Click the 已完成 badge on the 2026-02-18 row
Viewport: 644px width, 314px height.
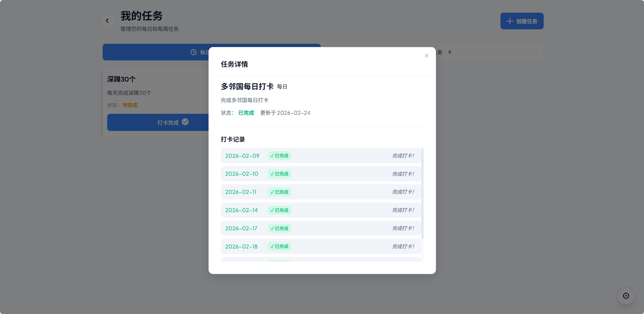(279, 246)
